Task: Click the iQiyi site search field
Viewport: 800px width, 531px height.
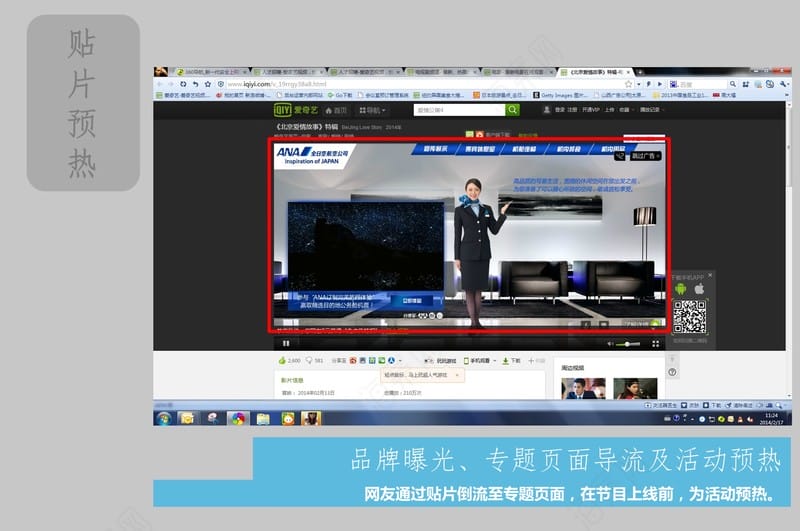Action: pyautogui.click(x=459, y=110)
